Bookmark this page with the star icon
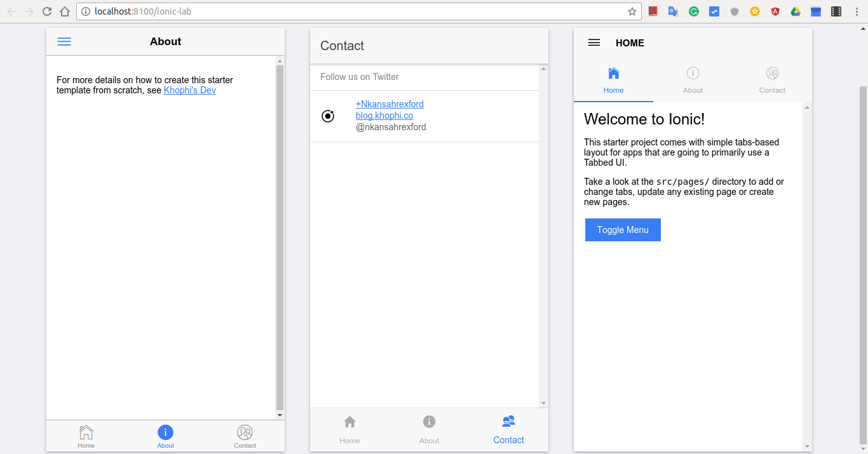868x454 pixels. (x=632, y=11)
